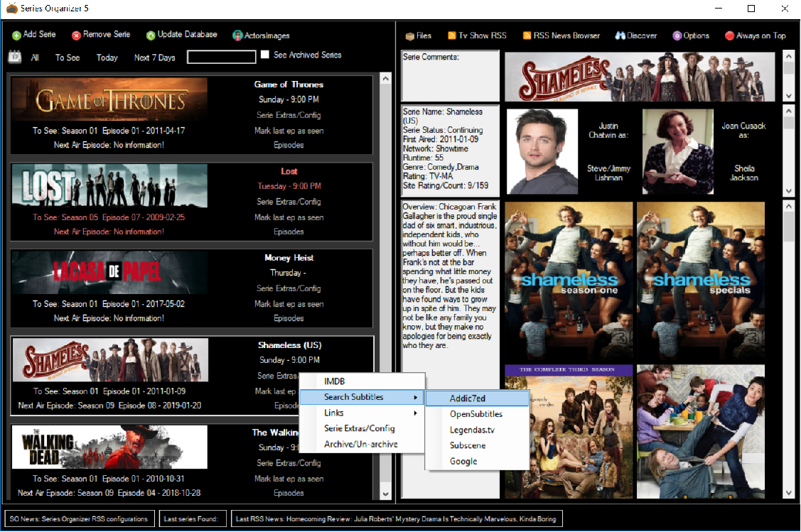Click the La Casa de Papel banner
Screen dimensions: 801x532
109,272
